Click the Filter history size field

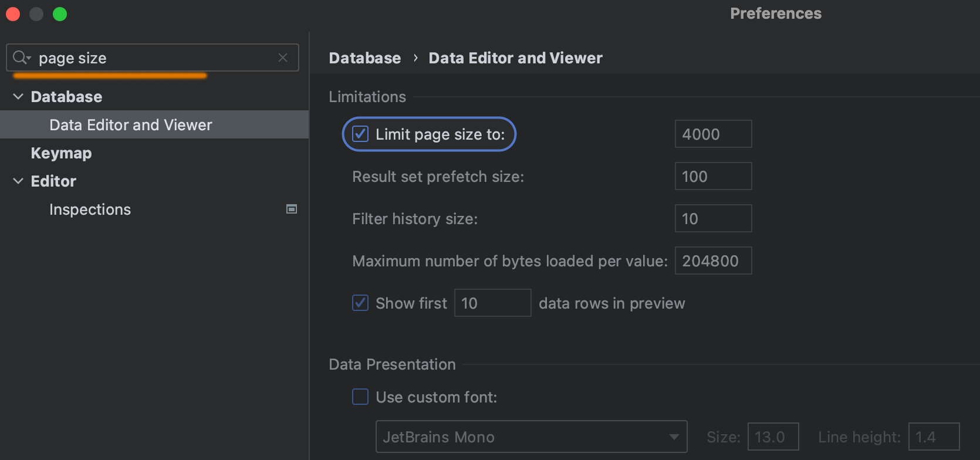(713, 218)
